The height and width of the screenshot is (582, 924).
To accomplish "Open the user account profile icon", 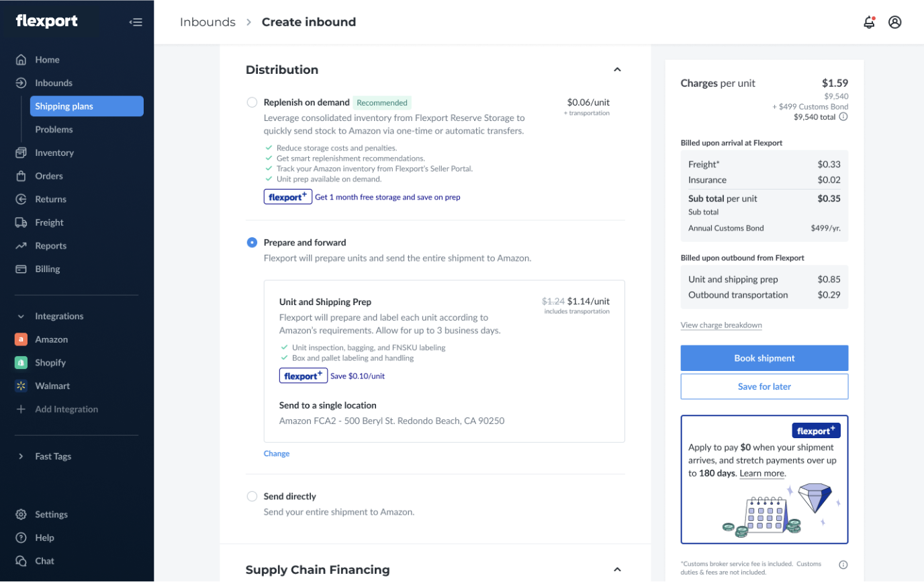I will pos(894,22).
